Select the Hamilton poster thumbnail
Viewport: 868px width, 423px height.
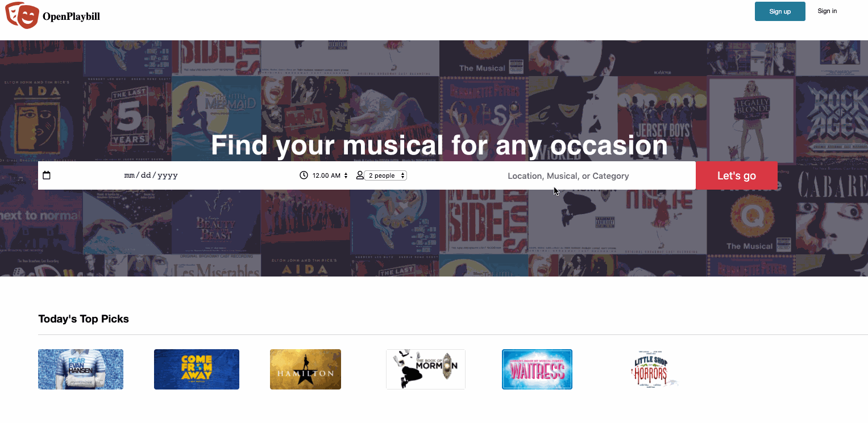[305, 369]
